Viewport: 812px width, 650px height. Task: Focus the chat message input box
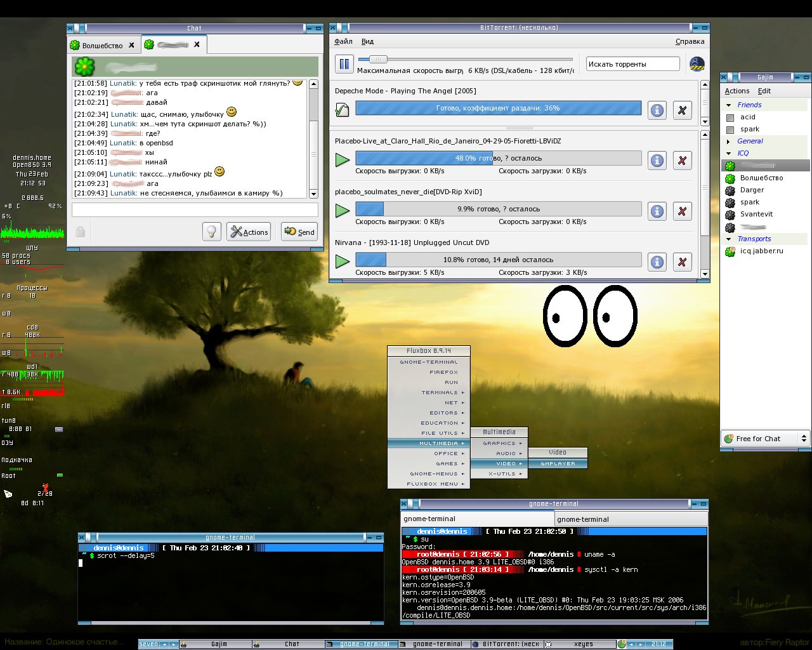[195, 209]
